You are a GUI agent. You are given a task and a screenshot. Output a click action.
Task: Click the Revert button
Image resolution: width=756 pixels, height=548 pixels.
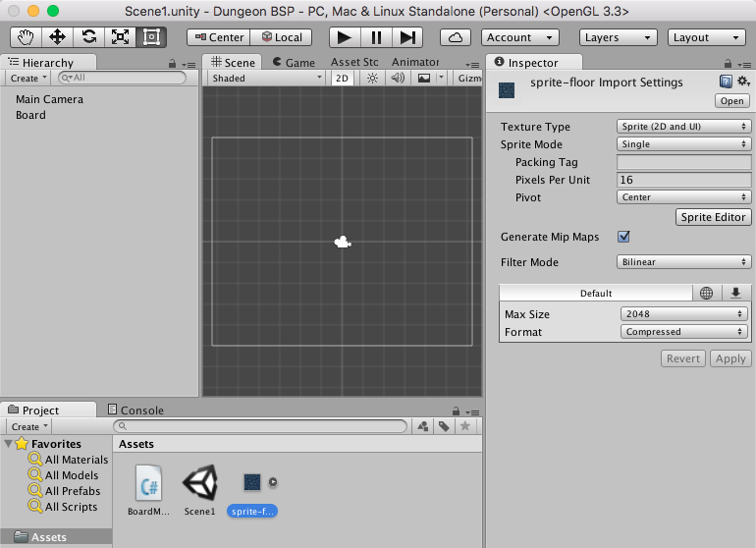click(682, 358)
